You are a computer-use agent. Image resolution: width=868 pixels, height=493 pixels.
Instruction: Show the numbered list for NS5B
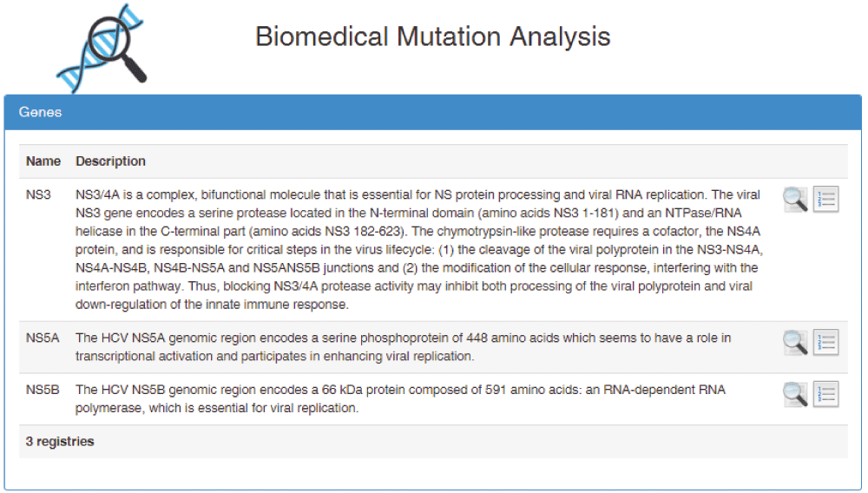pos(826,394)
